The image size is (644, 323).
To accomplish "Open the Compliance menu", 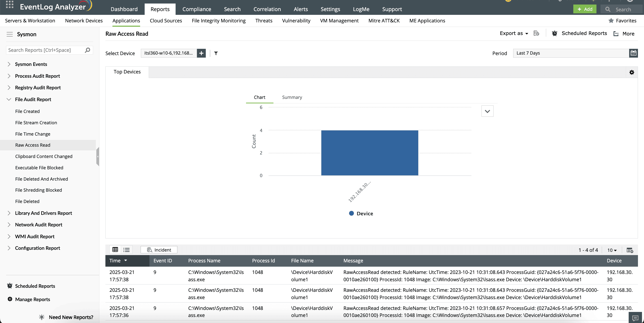I will pos(197,9).
